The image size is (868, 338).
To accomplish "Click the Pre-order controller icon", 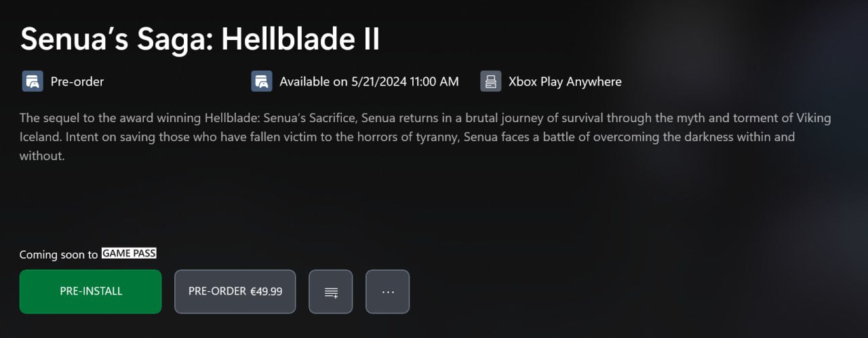I will (33, 81).
